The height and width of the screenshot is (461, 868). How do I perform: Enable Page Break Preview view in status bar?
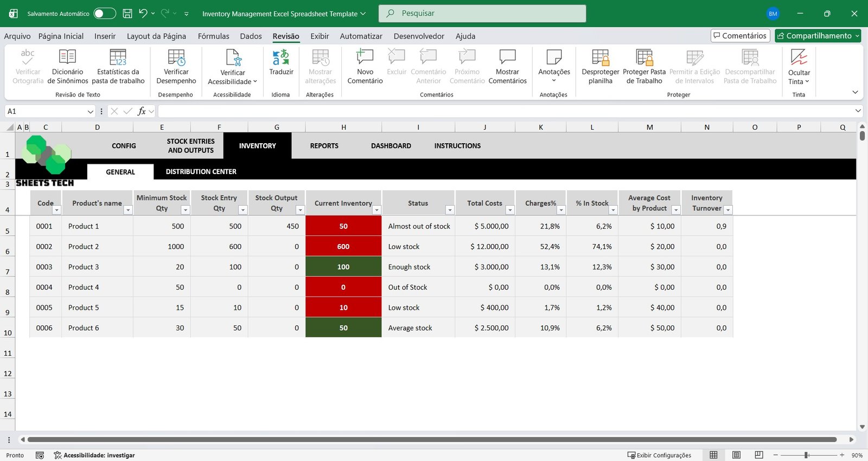pyautogui.click(x=759, y=455)
